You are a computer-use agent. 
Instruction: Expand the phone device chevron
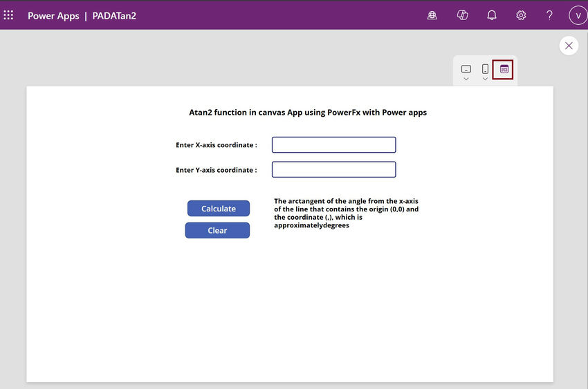pos(485,79)
